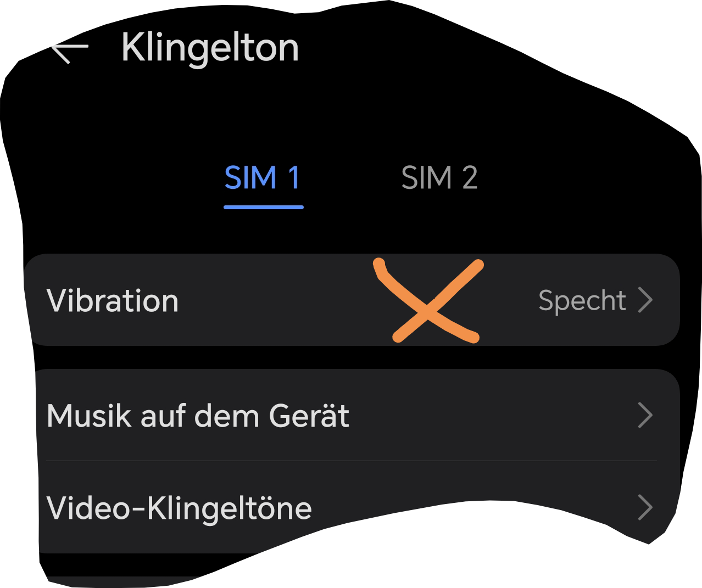Image resolution: width=702 pixels, height=588 pixels.
Task: Tap the back arrow icon
Action: tap(70, 53)
